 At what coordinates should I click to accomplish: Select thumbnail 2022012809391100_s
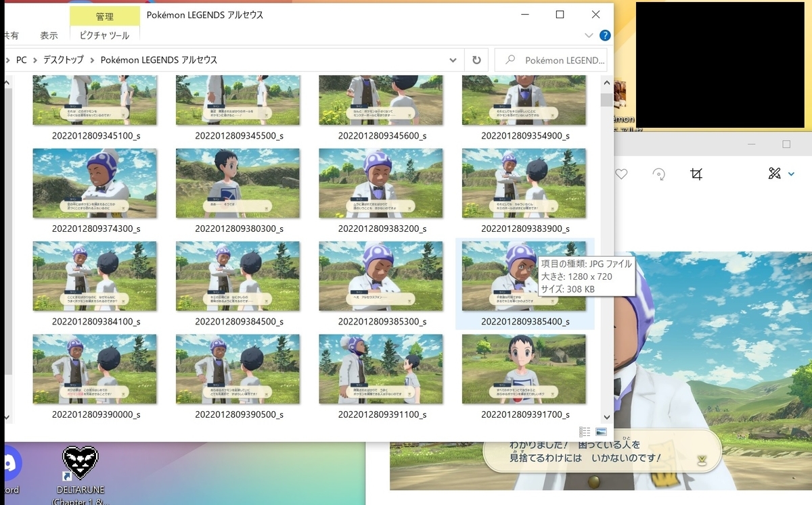click(x=382, y=370)
